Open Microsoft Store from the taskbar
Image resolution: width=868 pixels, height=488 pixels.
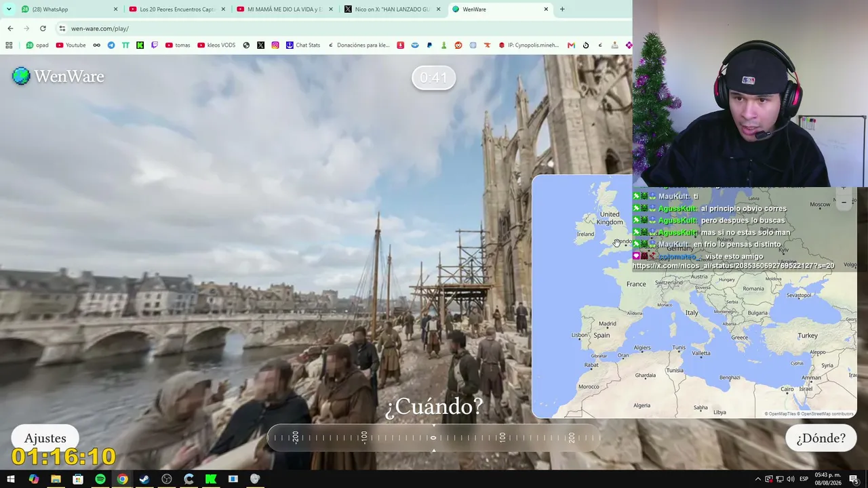78,479
